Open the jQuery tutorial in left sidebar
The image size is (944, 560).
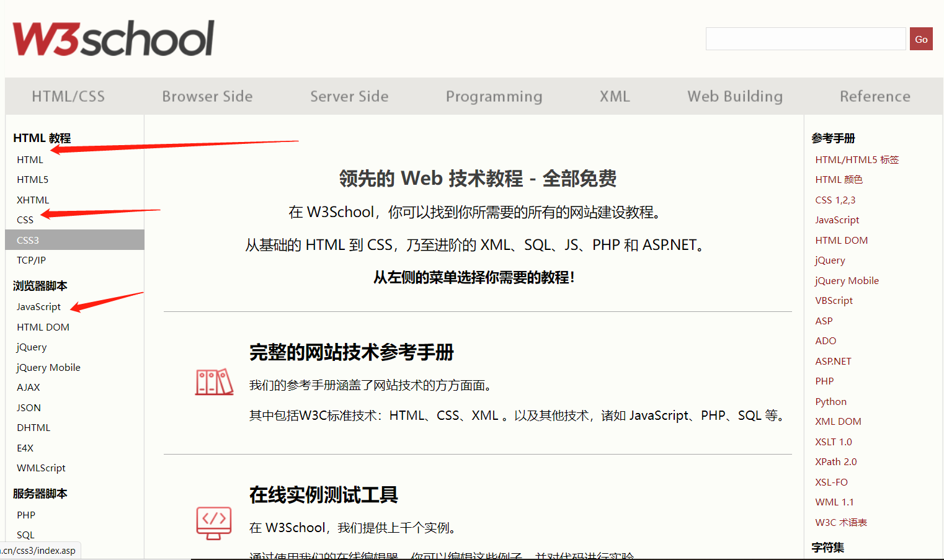[32, 347]
